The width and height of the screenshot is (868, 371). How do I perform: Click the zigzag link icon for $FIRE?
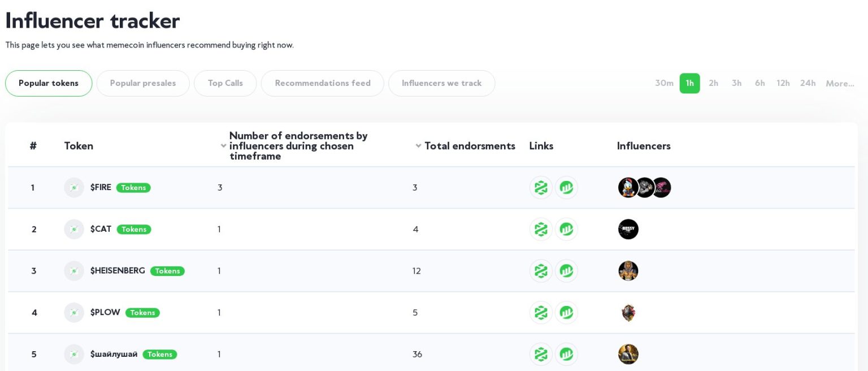(x=541, y=188)
